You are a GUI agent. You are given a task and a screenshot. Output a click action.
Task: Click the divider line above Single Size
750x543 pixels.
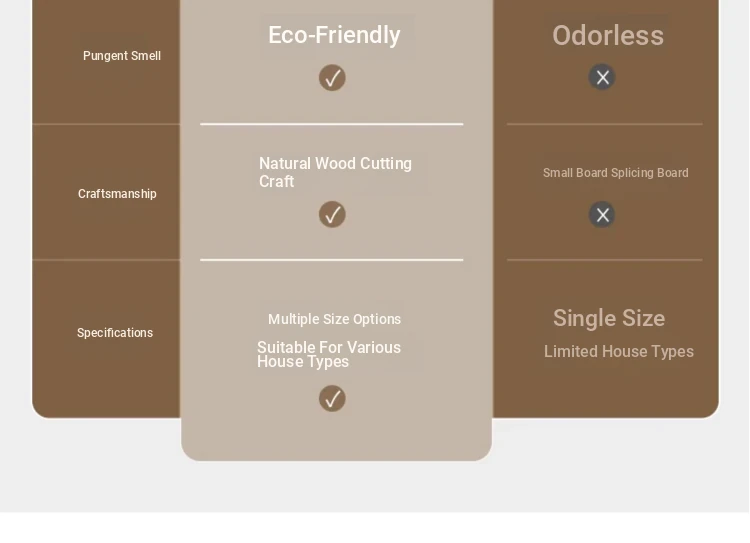coord(605,260)
